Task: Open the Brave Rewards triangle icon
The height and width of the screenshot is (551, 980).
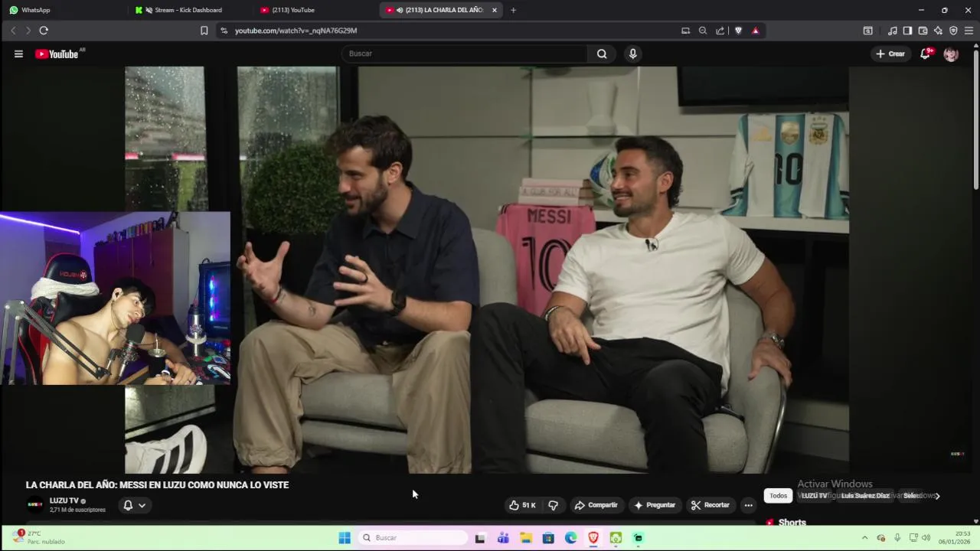Action: coord(756,31)
